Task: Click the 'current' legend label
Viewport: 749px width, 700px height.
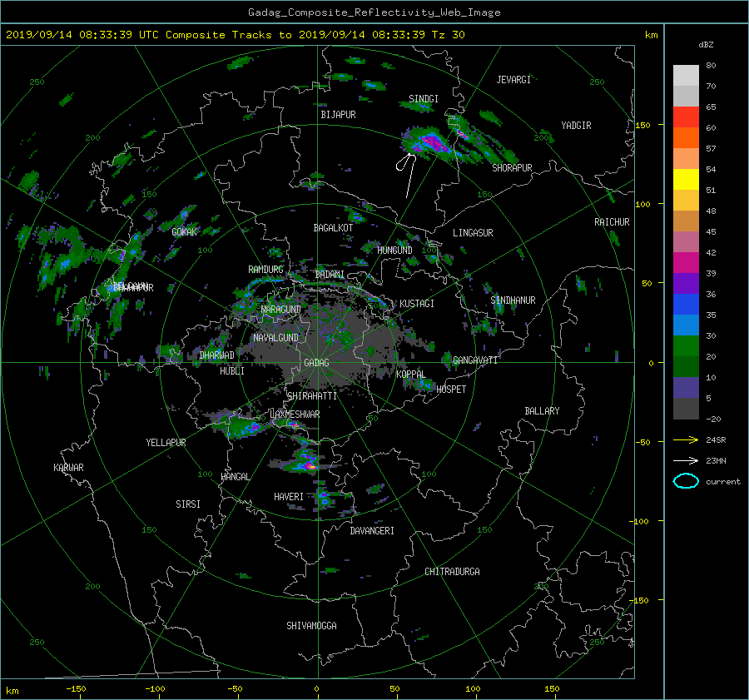Action: (x=722, y=482)
